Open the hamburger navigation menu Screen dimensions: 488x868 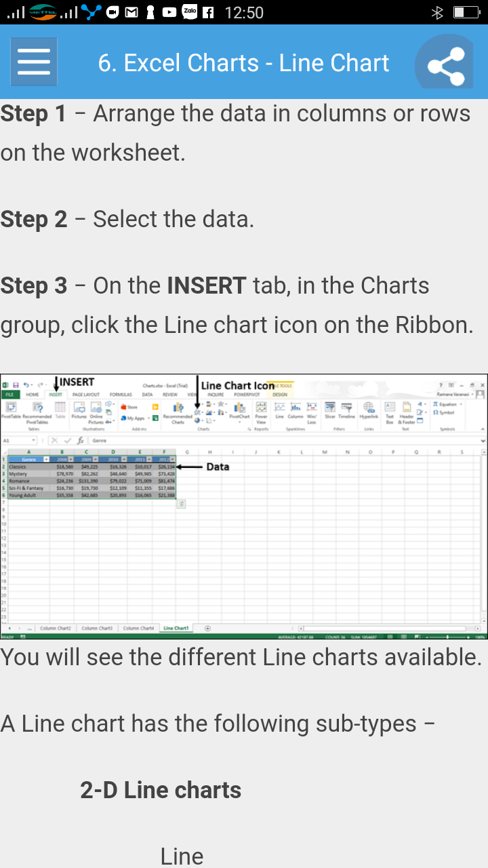point(34,62)
